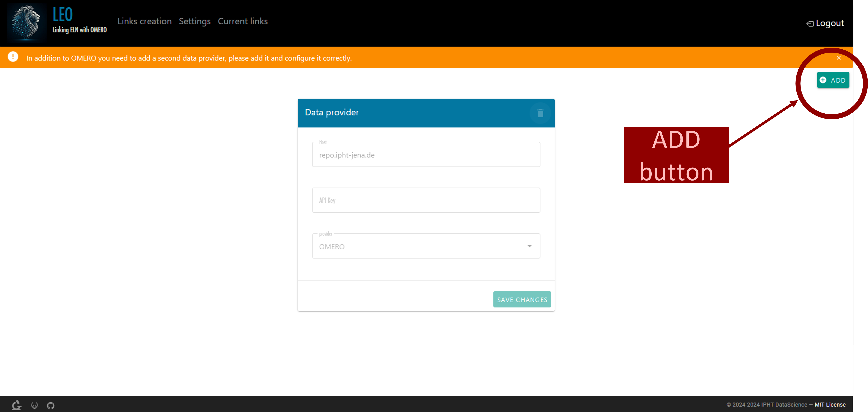Add a new data provider
The height and width of the screenshot is (412, 868).
point(833,80)
